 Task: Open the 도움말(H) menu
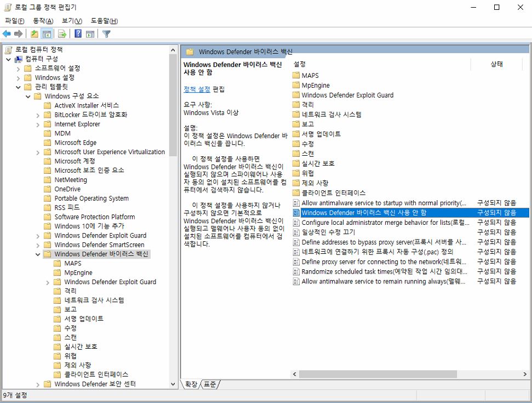point(104,21)
